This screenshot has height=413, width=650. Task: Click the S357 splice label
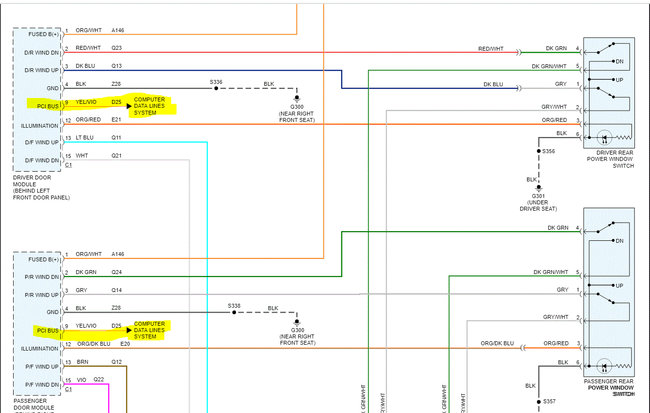(x=549, y=401)
